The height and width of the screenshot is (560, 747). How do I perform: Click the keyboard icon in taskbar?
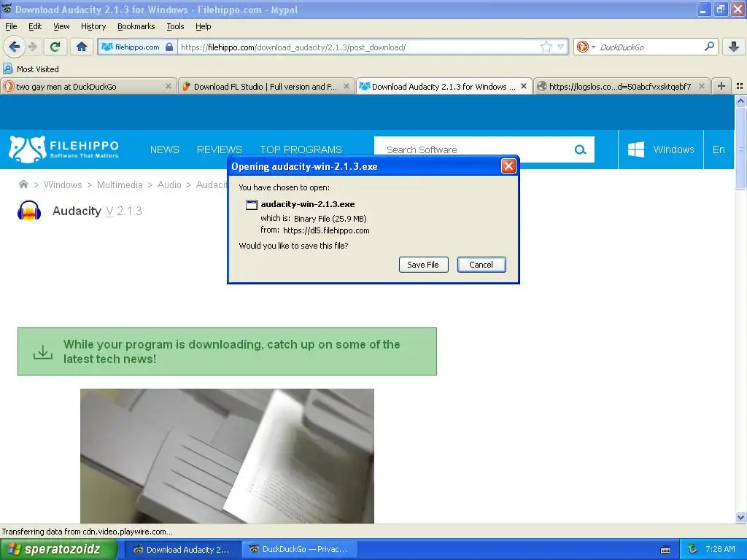665,550
